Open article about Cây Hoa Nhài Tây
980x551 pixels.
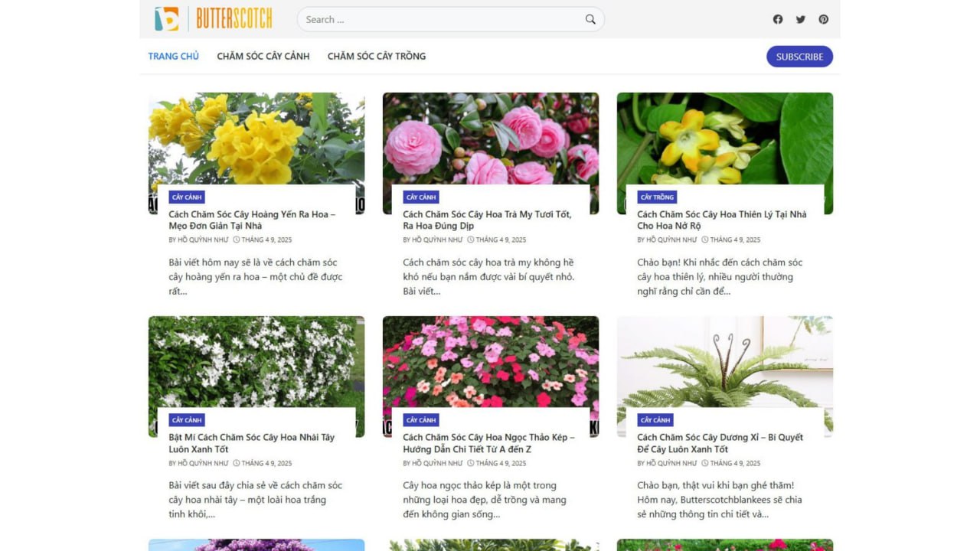tap(252, 443)
